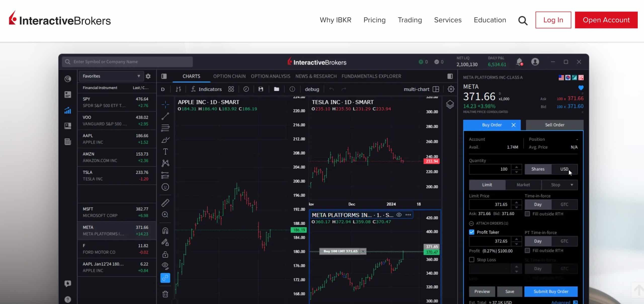
Task: Click the help question mark sidebar icon
Action: [68, 299]
